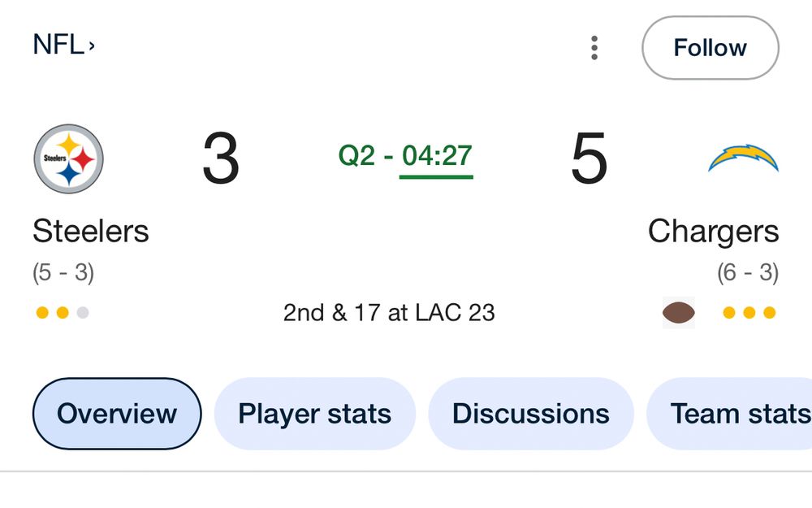Click the Chargers timeout dots
This screenshot has height=508, width=812.
click(749, 313)
